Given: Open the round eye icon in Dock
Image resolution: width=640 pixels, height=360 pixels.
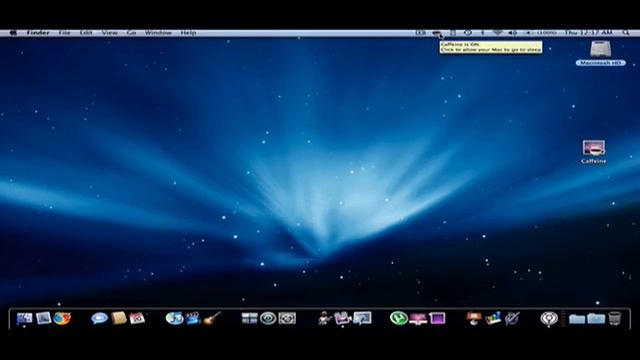Looking at the screenshot, I should 268,318.
